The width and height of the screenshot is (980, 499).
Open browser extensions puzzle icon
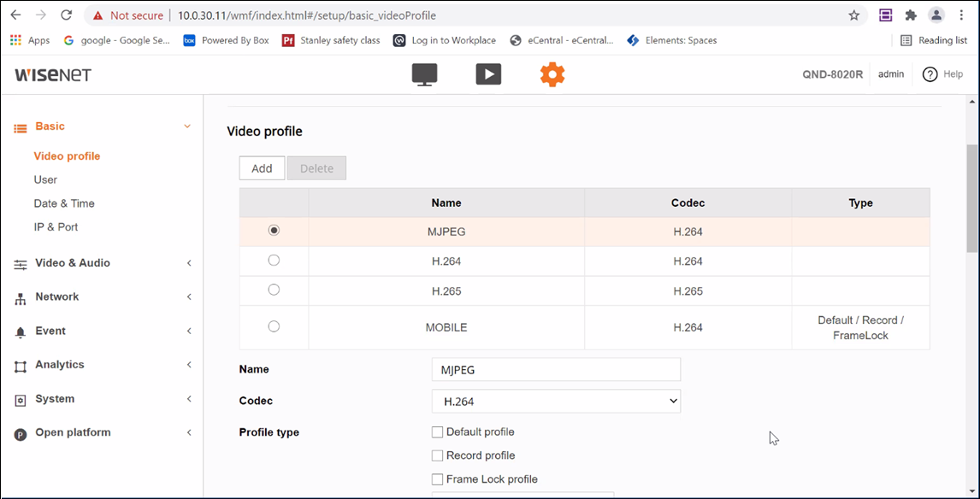[911, 15]
